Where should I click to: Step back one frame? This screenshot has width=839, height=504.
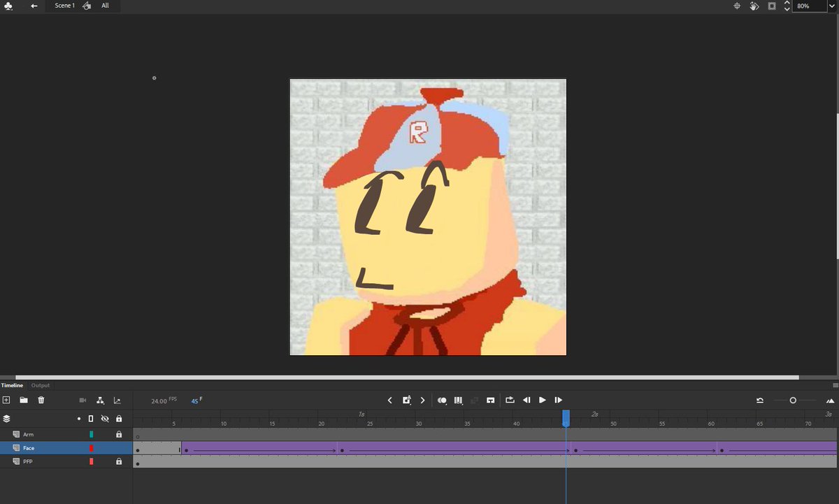(526, 400)
